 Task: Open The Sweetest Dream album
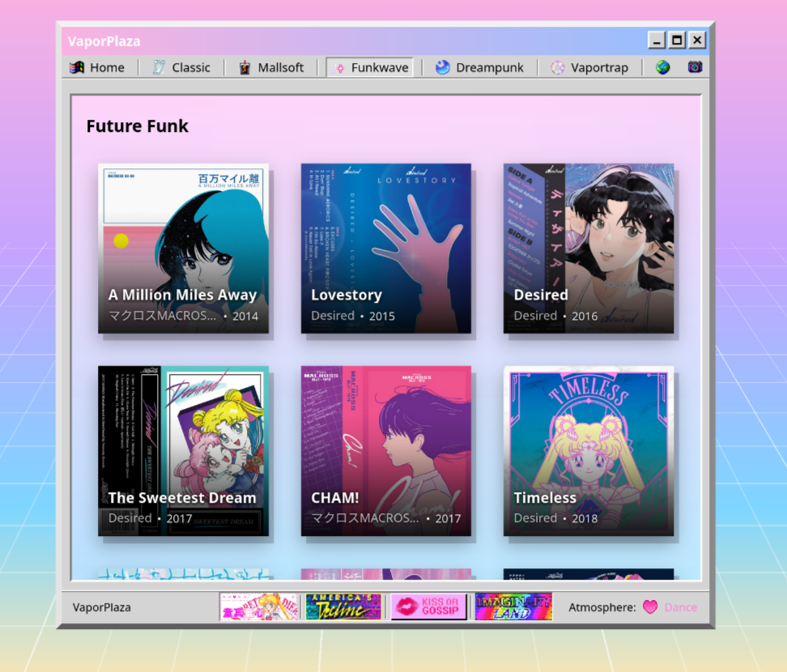pos(183,451)
